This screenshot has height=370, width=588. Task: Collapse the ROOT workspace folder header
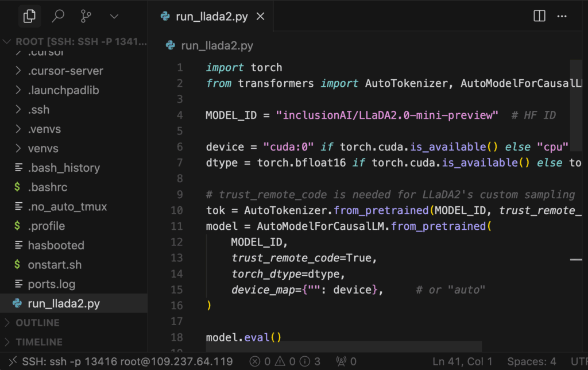75,42
